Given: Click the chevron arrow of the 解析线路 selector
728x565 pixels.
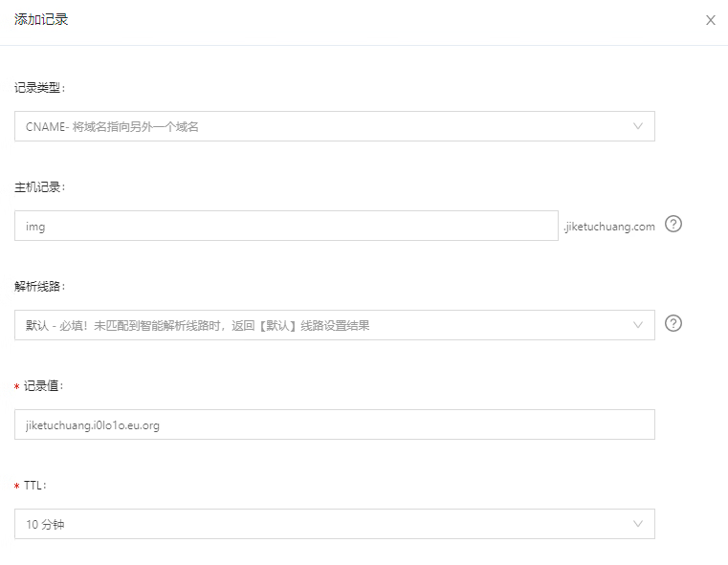Looking at the screenshot, I should [638, 325].
